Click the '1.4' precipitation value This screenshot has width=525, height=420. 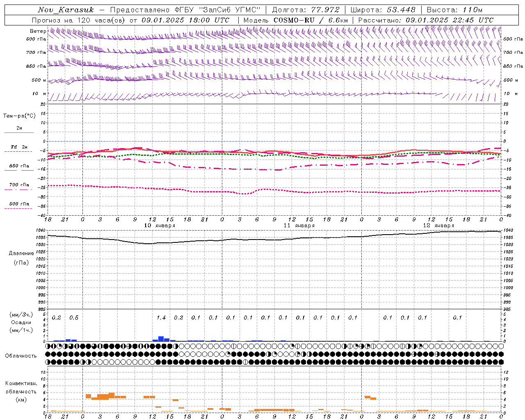161,318
